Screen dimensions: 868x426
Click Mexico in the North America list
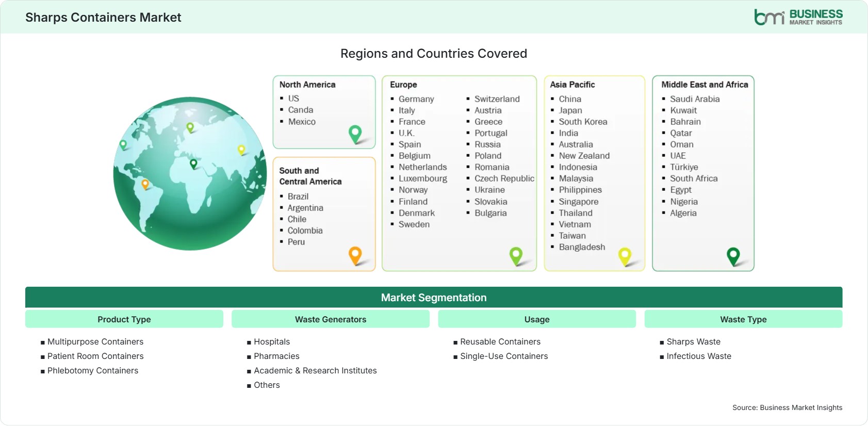[x=302, y=122]
